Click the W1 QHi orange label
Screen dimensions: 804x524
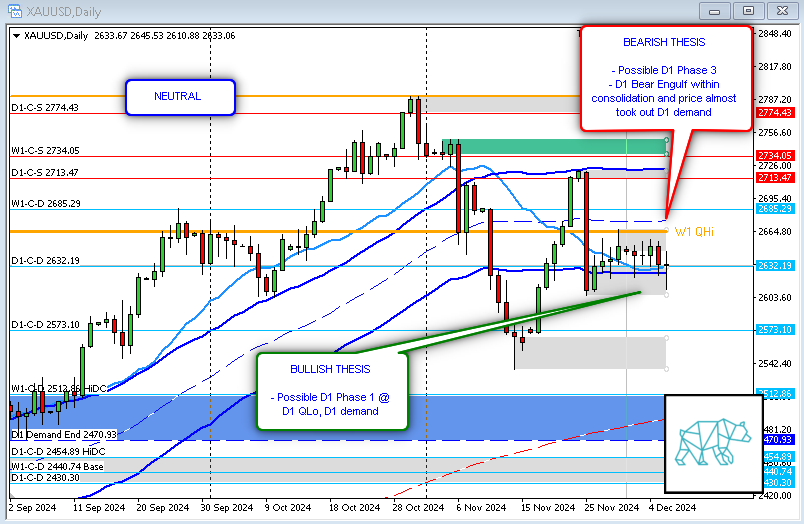click(x=693, y=232)
